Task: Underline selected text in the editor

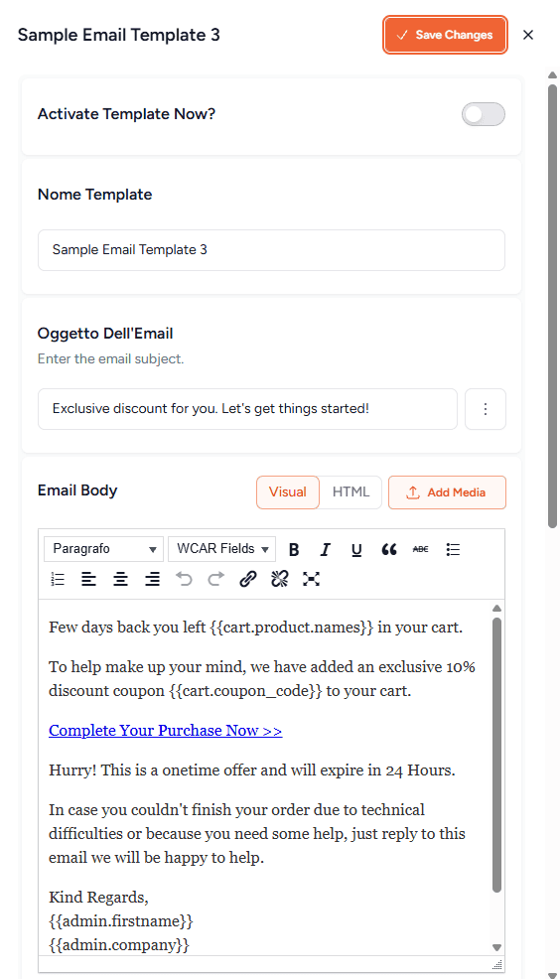Action: (x=356, y=549)
